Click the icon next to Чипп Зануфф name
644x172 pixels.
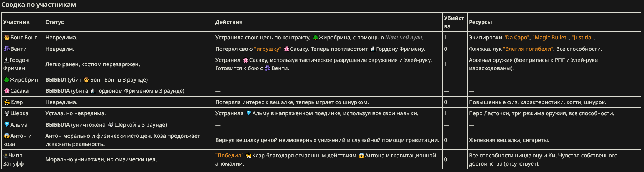pos(6,156)
